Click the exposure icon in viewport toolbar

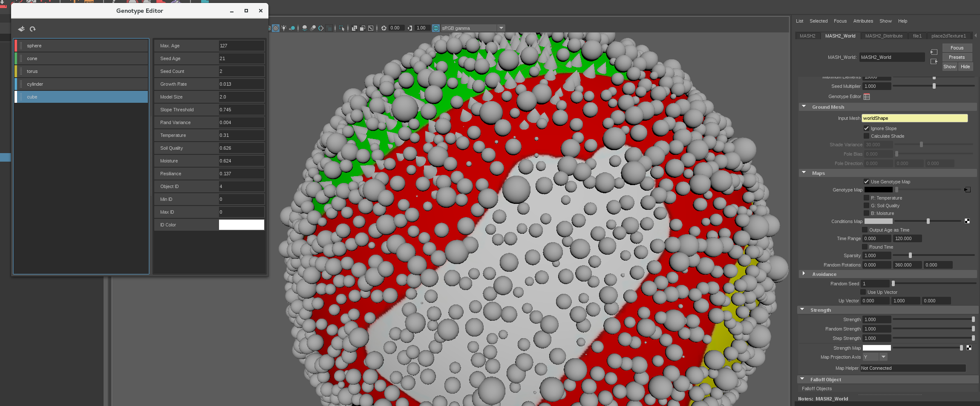click(x=383, y=28)
